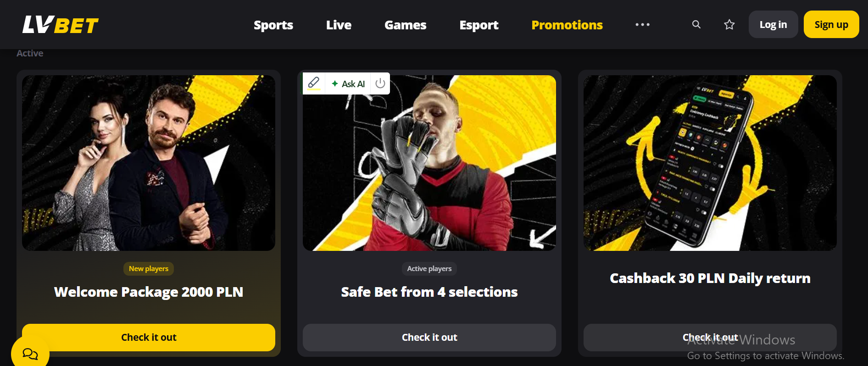The image size is (868, 366).
Task: Click the yellow Sign up button
Action: (x=831, y=24)
